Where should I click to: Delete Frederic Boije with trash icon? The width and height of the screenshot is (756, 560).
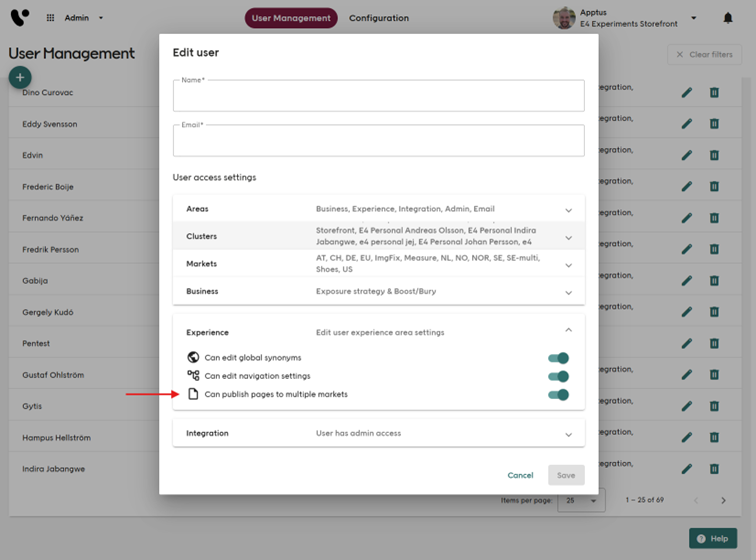715,186
